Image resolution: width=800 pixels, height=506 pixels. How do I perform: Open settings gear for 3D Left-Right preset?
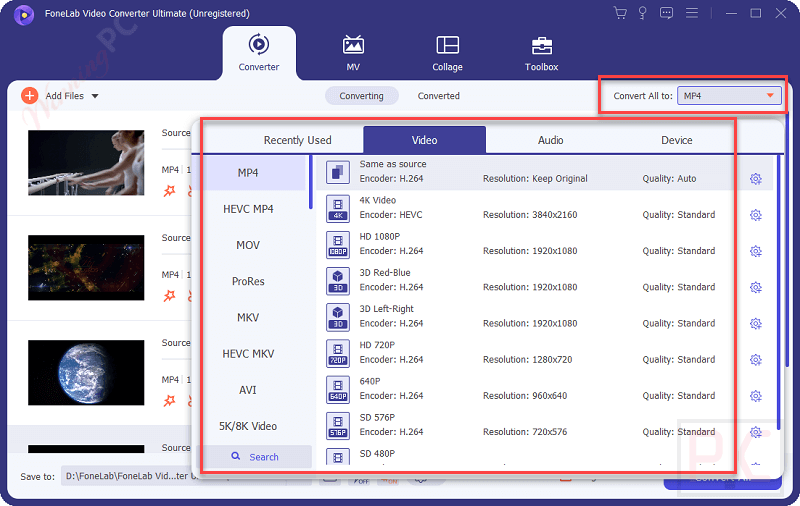point(756,323)
